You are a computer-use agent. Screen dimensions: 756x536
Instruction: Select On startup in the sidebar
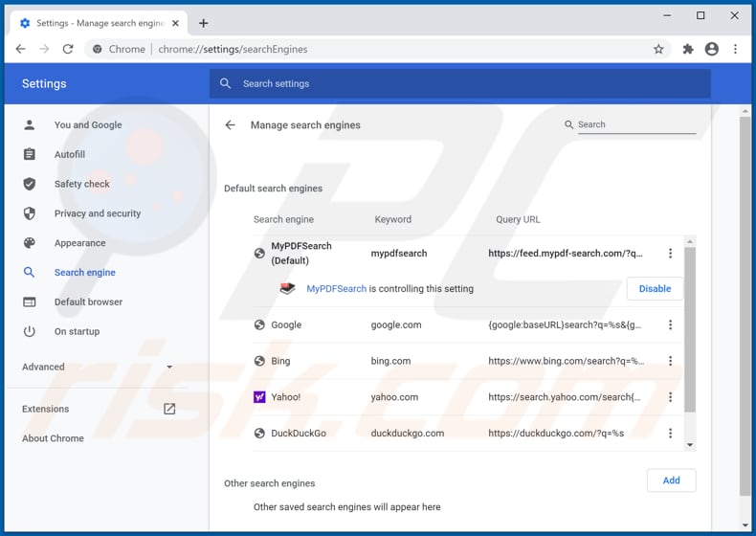(77, 331)
